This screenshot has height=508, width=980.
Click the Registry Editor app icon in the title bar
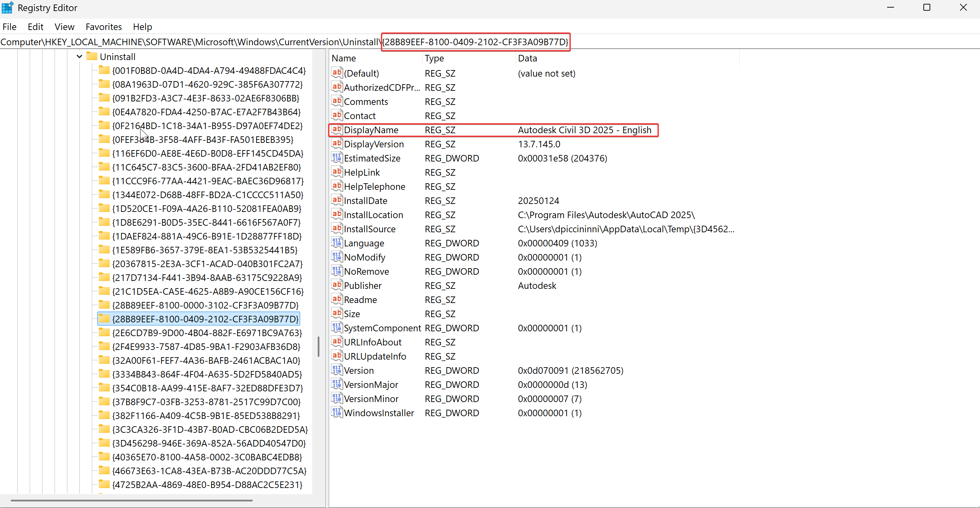click(8, 8)
